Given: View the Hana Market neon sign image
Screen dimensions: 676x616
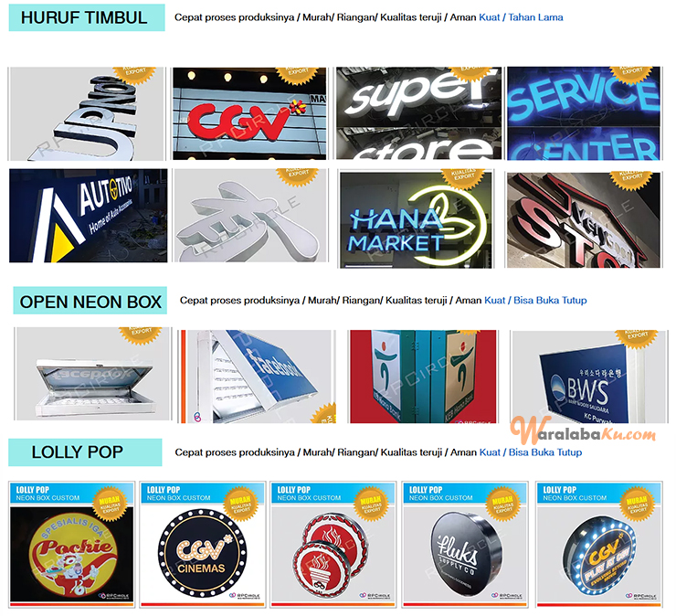Looking at the screenshot, I should (x=416, y=218).
